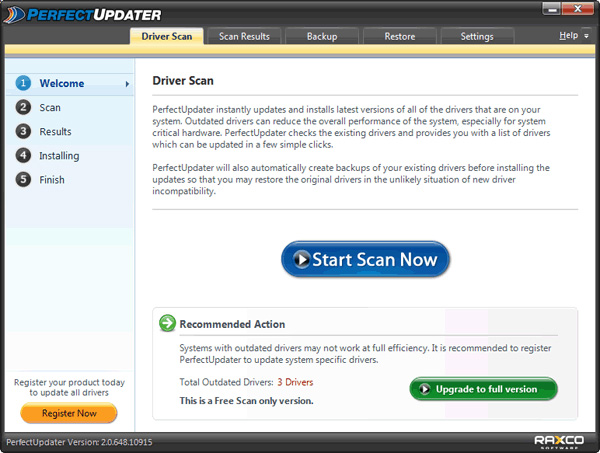Image resolution: width=600 pixels, height=453 pixels.
Task: Click the green arrow Recommended Action icon
Action: [x=167, y=323]
